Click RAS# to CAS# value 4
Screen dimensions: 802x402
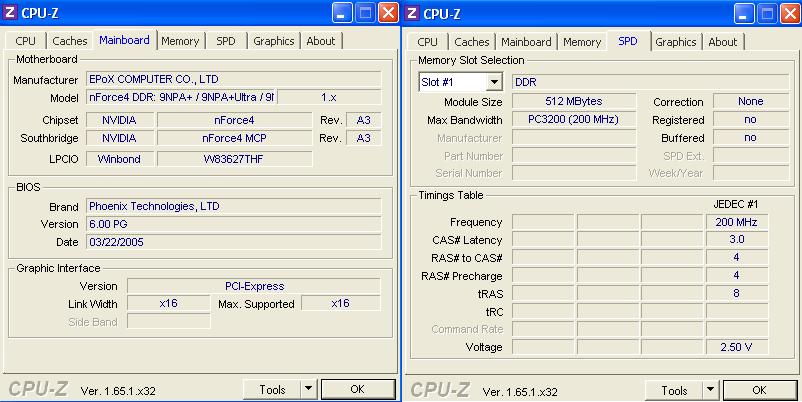[x=737, y=257]
